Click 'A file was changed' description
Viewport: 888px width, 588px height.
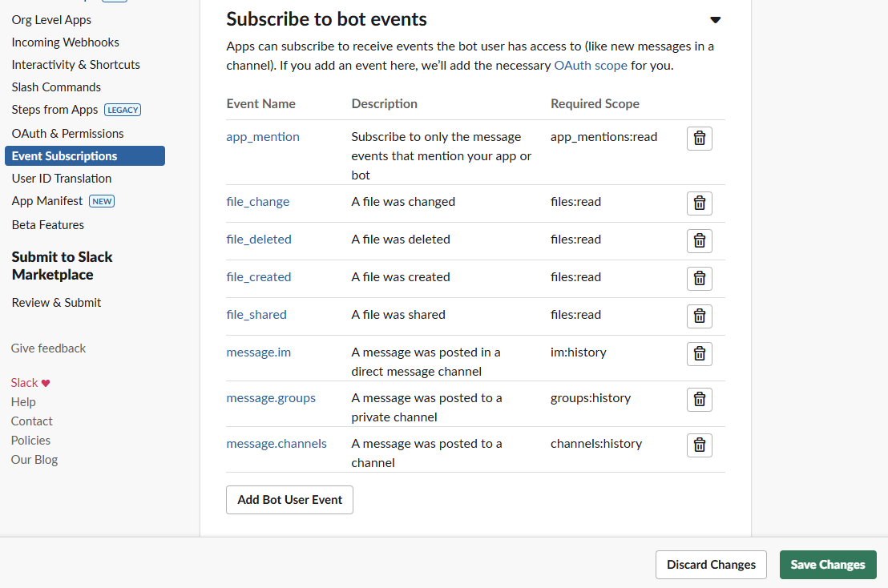coord(403,202)
